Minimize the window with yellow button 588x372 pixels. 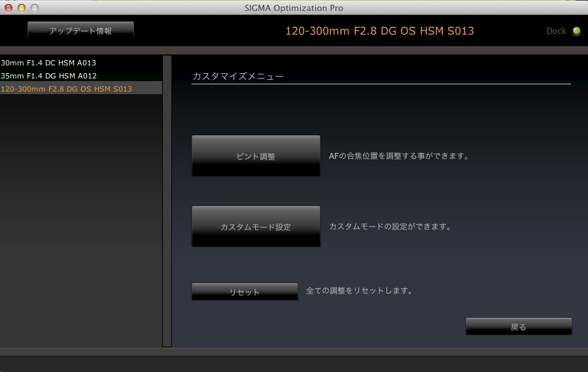[x=22, y=8]
